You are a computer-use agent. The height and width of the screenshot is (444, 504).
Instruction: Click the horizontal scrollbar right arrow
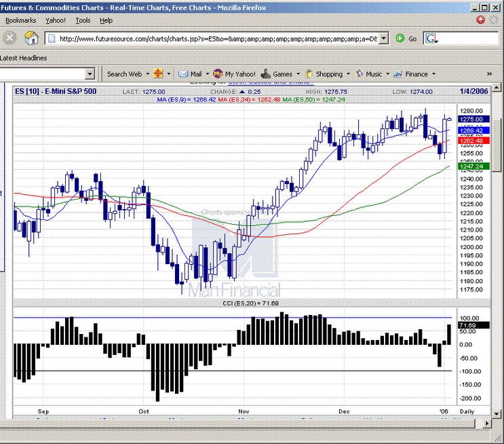pyautogui.click(x=487, y=424)
